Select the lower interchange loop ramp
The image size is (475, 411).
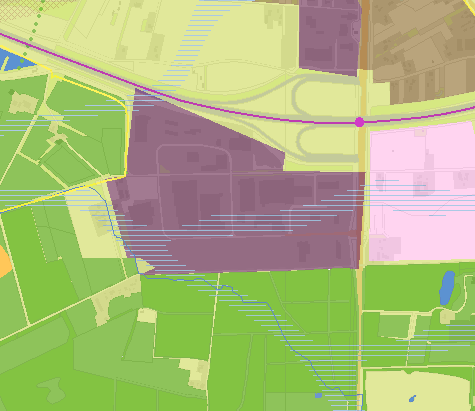pos(327,142)
